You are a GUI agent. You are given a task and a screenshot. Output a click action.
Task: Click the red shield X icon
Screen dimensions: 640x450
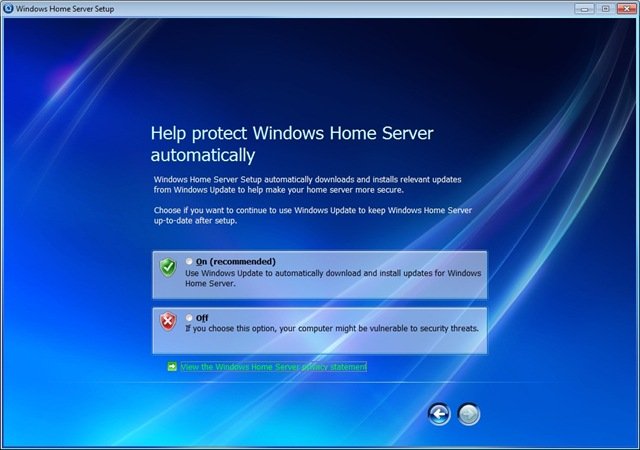click(168, 321)
